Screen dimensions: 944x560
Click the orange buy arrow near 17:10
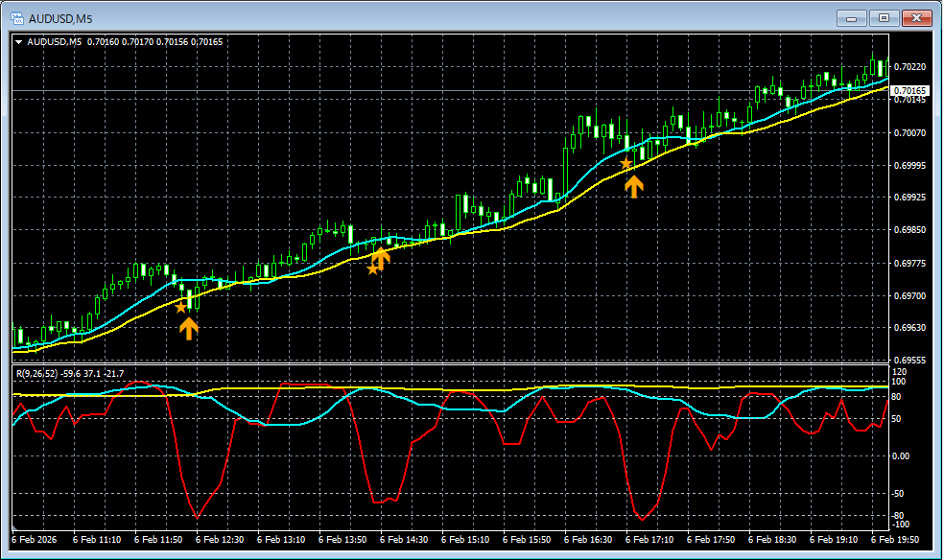(x=633, y=186)
